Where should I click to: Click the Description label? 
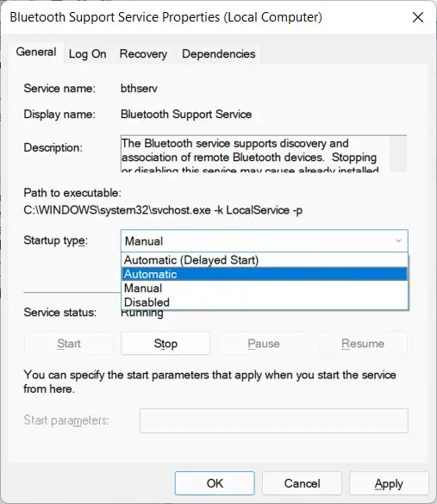53,148
